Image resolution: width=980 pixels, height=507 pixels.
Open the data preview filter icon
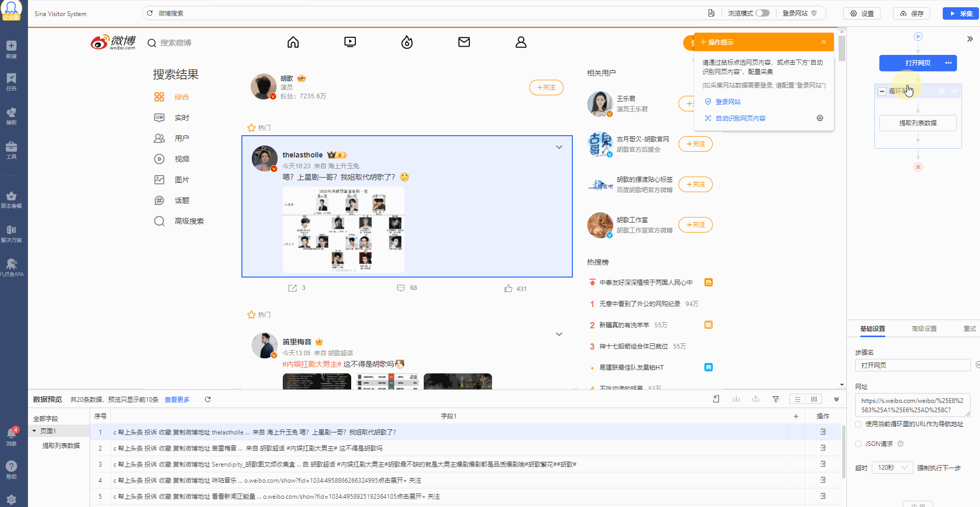[x=776, y=399]
